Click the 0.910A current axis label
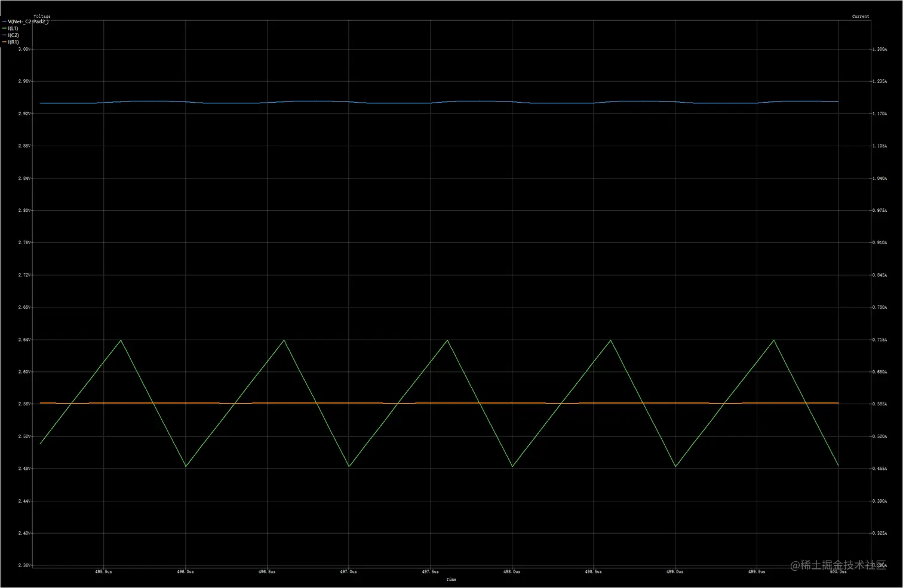The image size is (903, 588). click(x=880, y=242)
